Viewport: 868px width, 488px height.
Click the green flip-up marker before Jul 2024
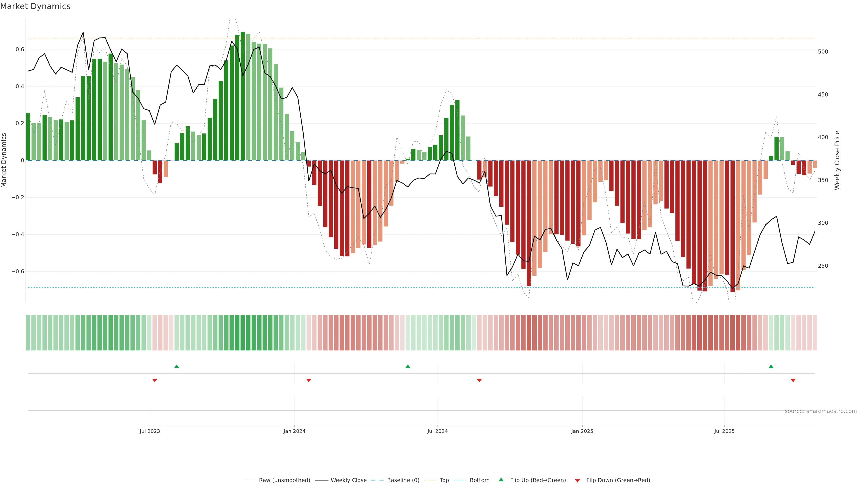click(408, 366)
